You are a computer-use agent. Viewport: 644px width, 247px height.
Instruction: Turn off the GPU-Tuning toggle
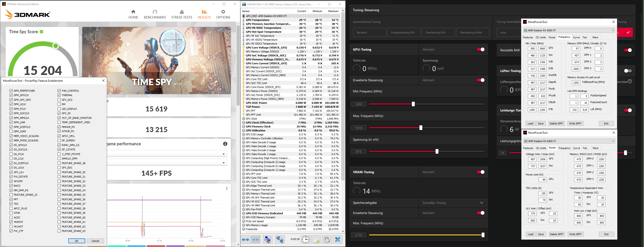tap(481, 49)
